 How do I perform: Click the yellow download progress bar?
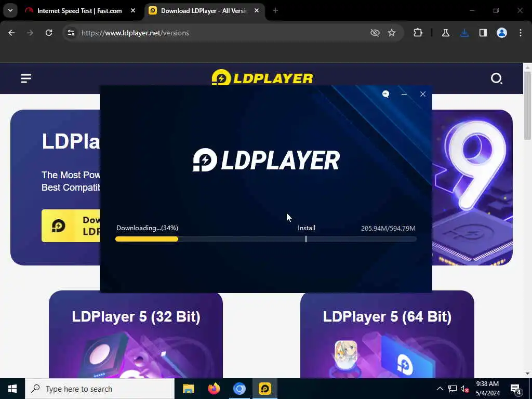coord(147,239)
